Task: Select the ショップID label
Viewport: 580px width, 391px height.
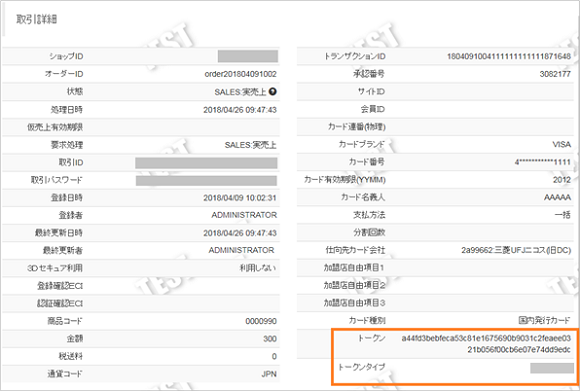Action: (67, 56)
